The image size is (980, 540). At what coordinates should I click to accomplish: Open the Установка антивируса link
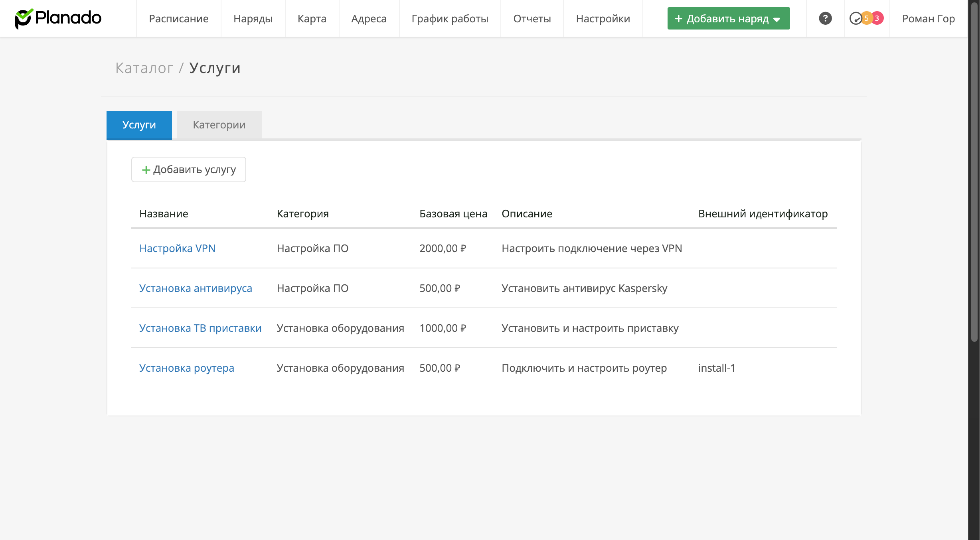pyautogui.click(x=196, y=288)
